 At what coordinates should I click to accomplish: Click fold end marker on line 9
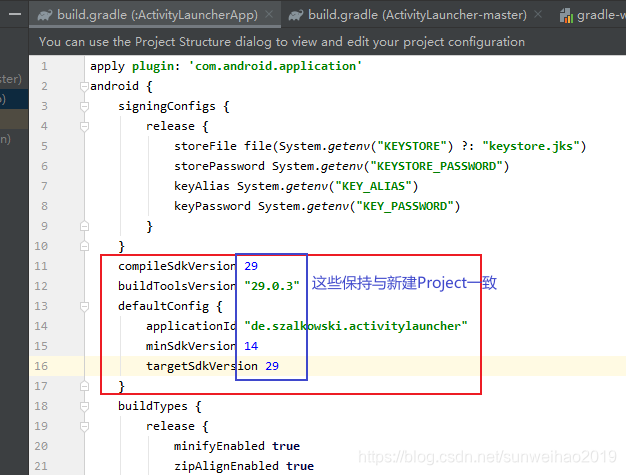pyautogui.click(x=84, y=226)
